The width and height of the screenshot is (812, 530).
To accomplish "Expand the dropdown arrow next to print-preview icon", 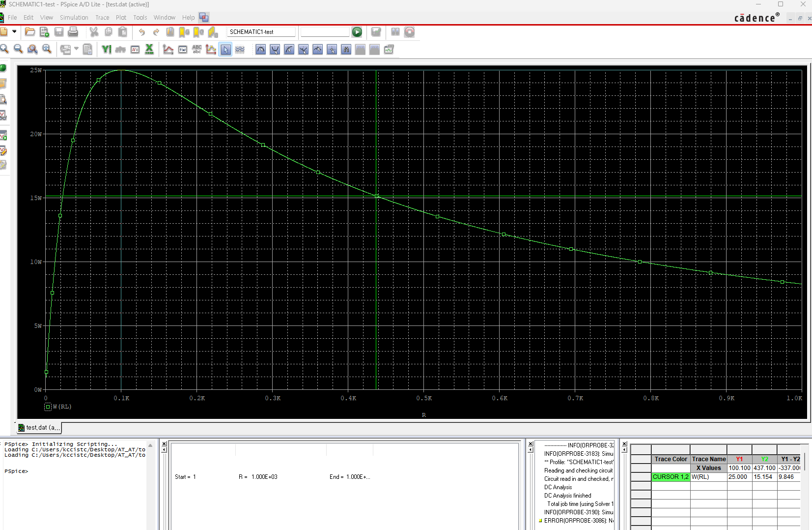I will point(77,49).
